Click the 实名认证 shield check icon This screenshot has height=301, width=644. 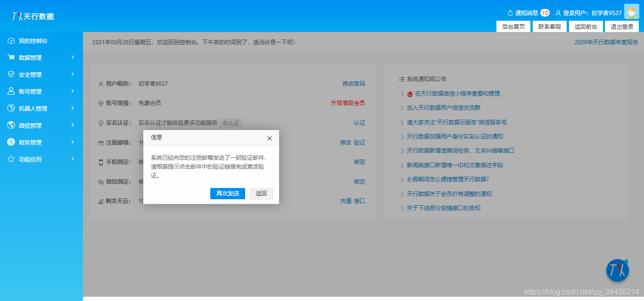[x=101, y=123]
